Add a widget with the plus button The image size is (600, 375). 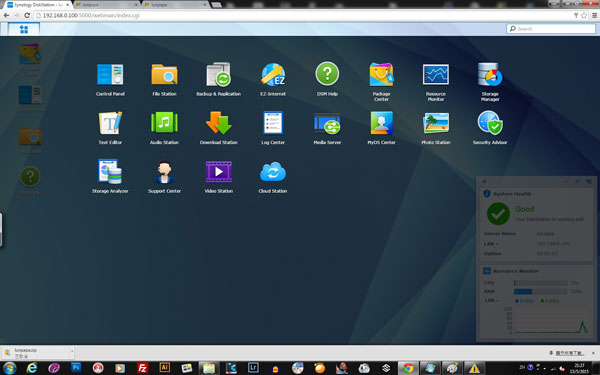[x=484, y=181]
